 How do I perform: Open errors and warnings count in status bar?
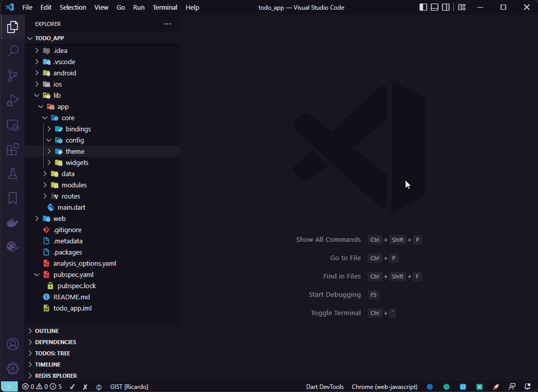[42, 386]
